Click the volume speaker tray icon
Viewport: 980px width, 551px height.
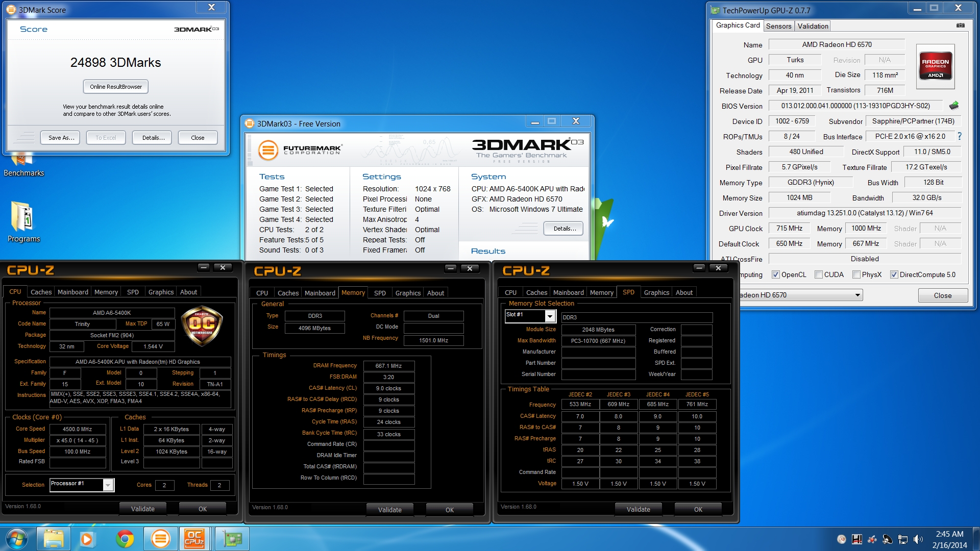[918, 539]
